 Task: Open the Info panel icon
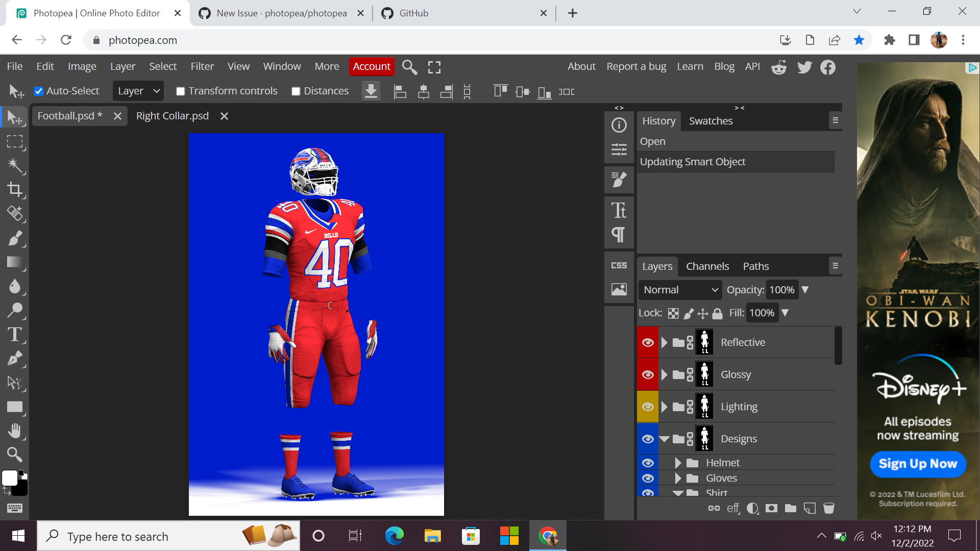click(619, 125)
